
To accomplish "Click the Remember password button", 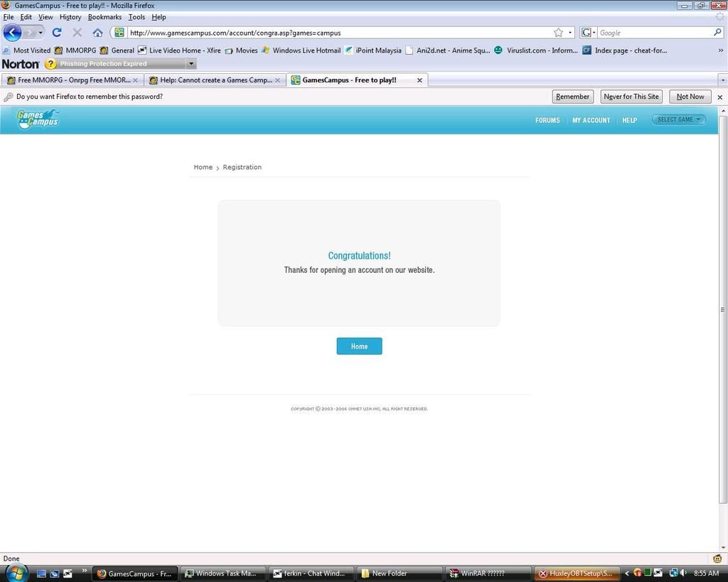I will pos(572,97).
